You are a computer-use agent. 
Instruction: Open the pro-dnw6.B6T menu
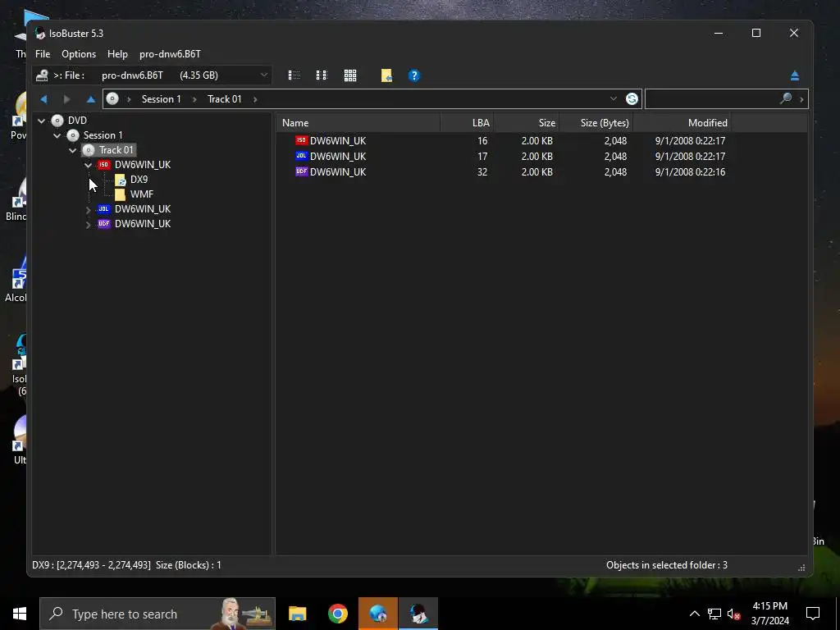[170, 54]
